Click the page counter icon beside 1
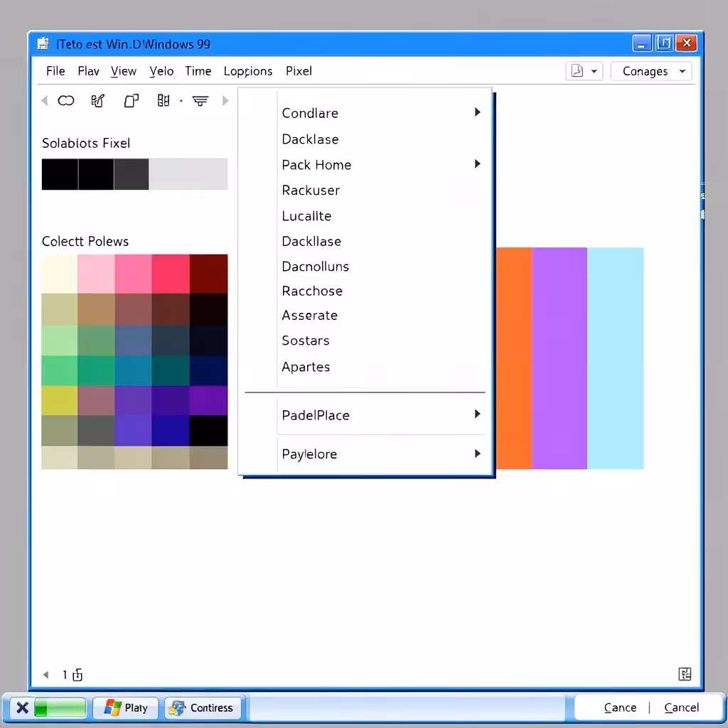728x728 pixels. tap(77, 675)
